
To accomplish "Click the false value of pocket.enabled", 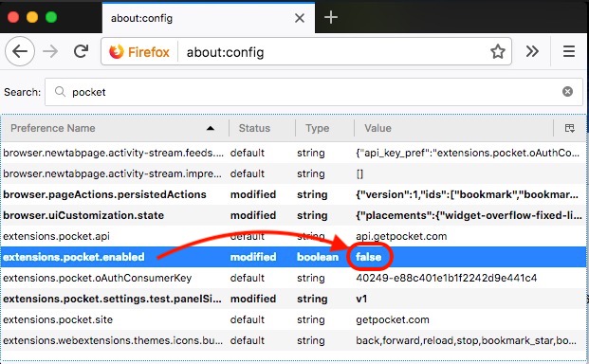I will click(x=369, y=257).
